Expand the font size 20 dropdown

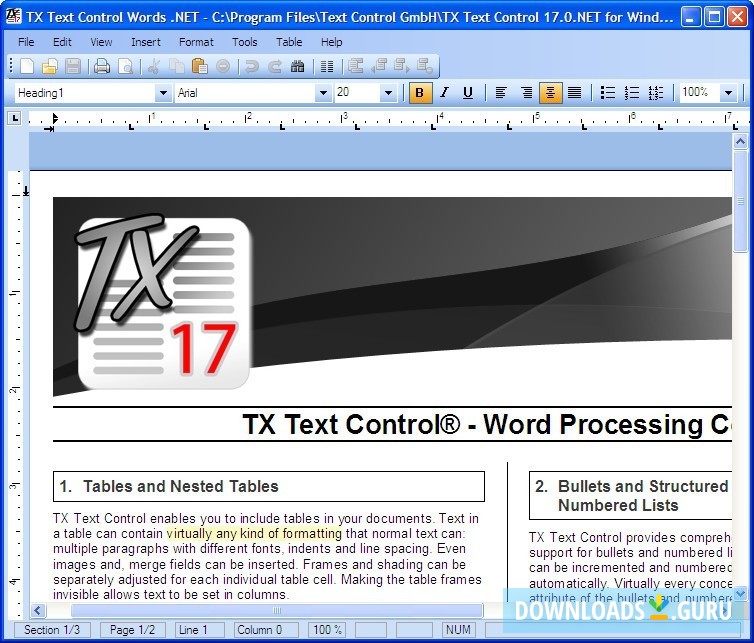click(x=388, y=93)
